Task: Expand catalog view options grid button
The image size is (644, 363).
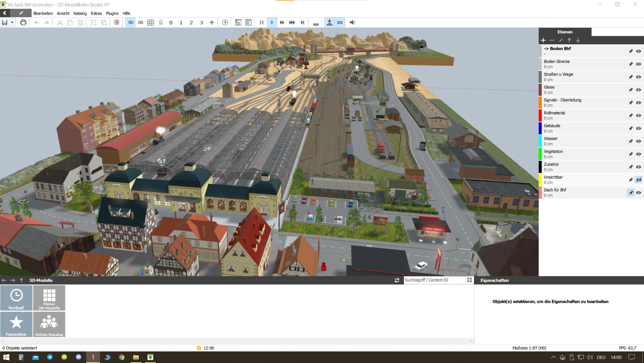Action: pos(469,280)
